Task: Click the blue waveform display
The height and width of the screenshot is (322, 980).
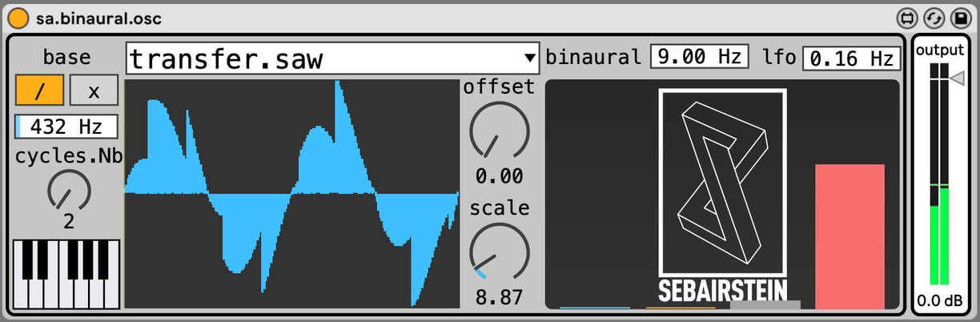Action: pyautogui.click(x=292, y=194)
